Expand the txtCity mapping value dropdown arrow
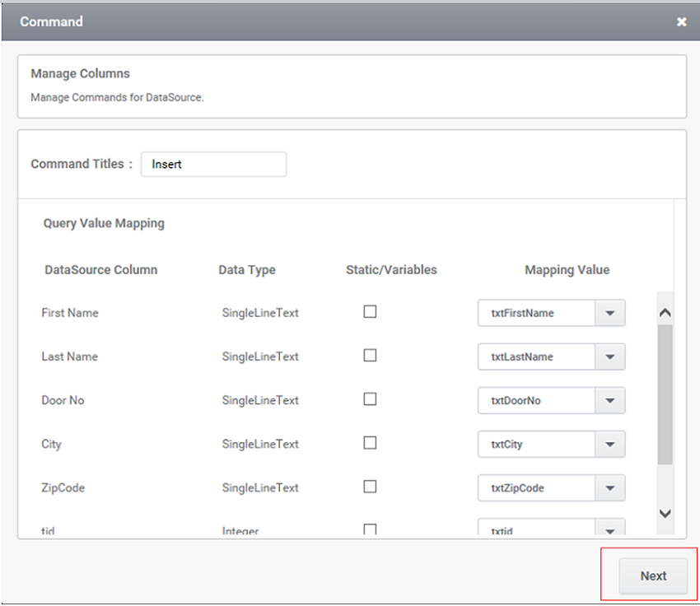This screenshot has width=700, height=606. 609,444
